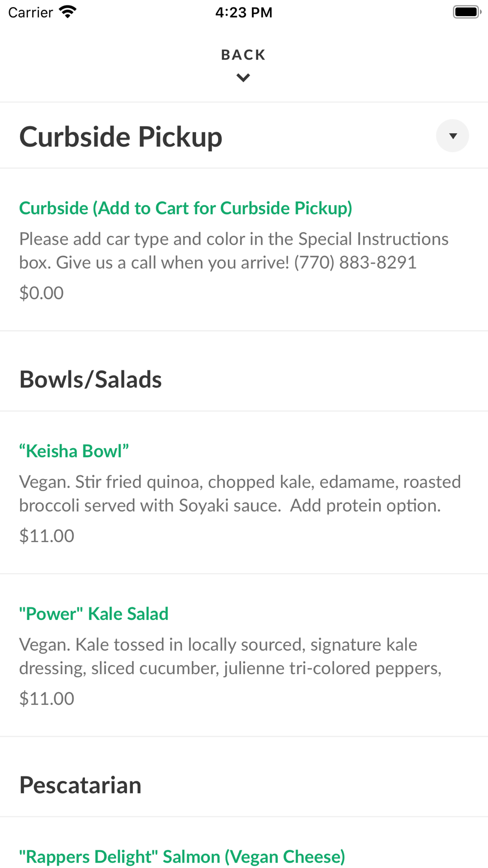Open "Rappers Delight" Salmon (Vegan Cheese) item

182,857
